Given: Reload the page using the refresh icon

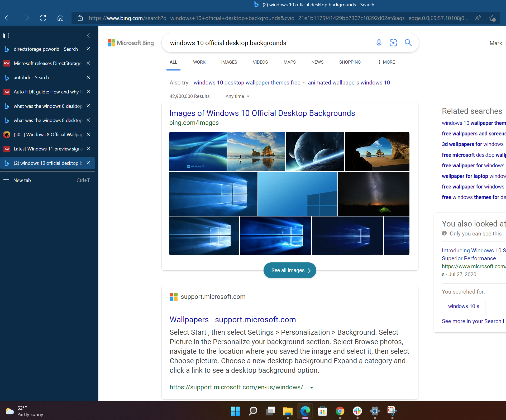Looking at the screenshot, I should [x=43, y=18].
